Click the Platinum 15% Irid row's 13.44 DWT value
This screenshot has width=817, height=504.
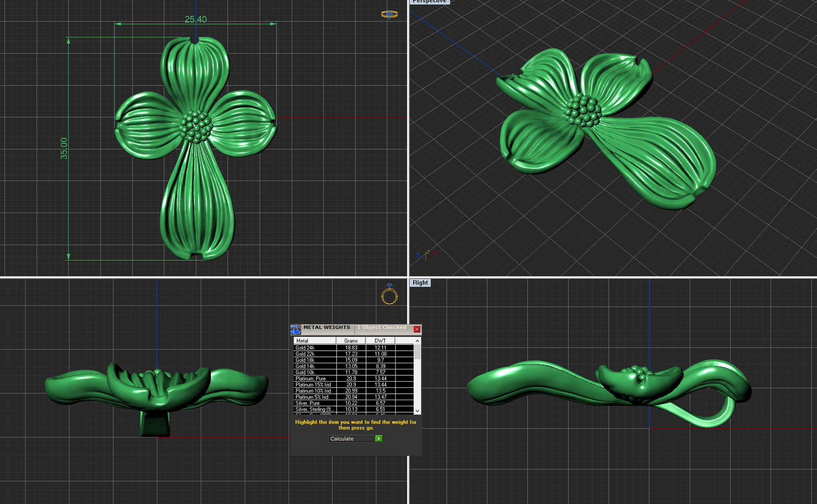380,385
